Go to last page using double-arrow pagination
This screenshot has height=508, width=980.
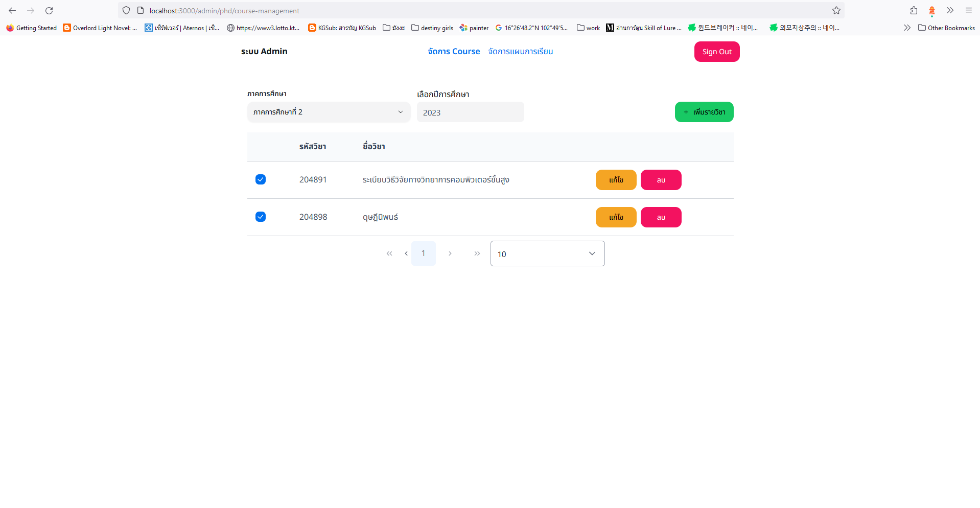pos(477,253)
